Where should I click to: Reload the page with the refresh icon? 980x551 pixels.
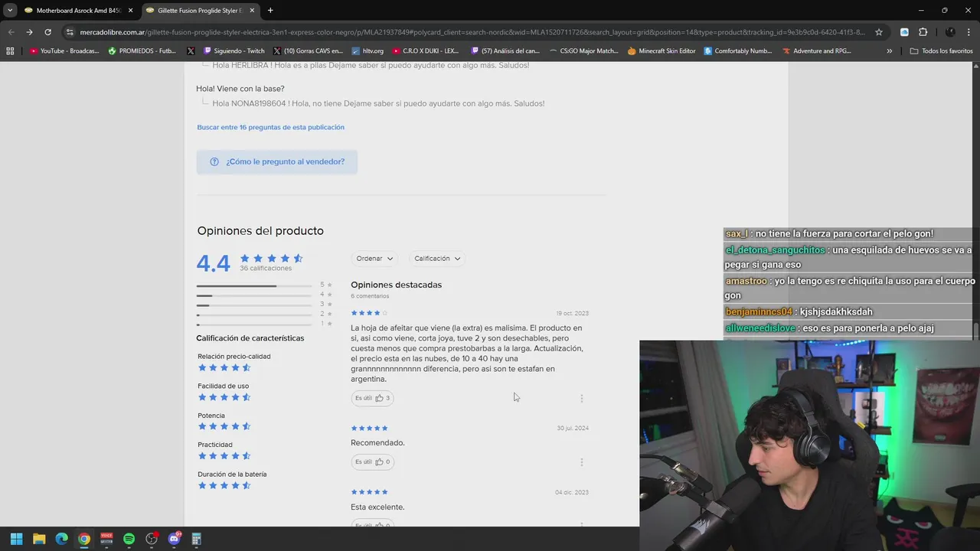click(47, 32)
